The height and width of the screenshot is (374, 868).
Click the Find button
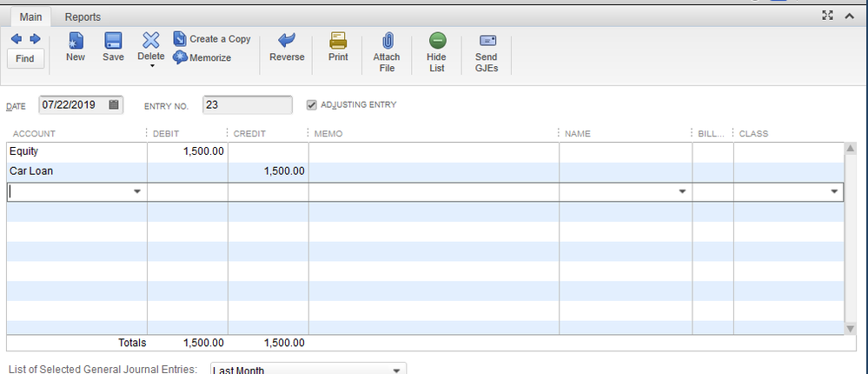point(25,59)
